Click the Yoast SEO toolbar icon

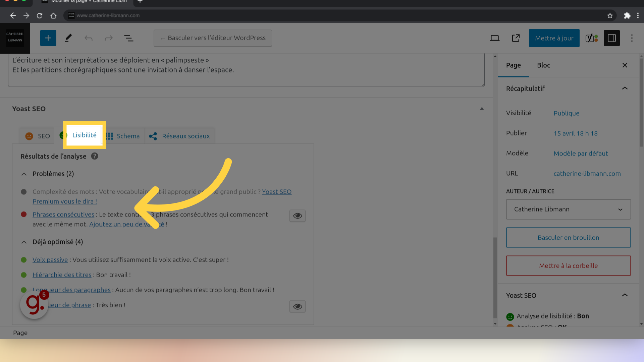[592, 38]
